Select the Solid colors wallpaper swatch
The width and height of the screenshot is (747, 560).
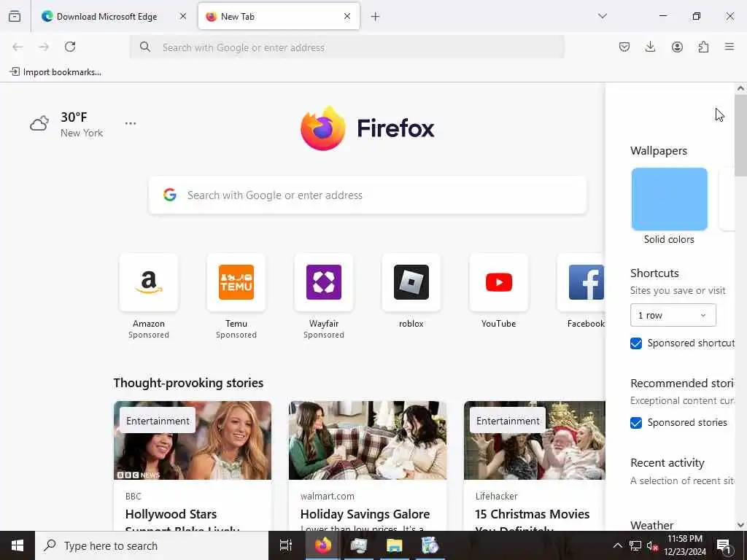670,199
